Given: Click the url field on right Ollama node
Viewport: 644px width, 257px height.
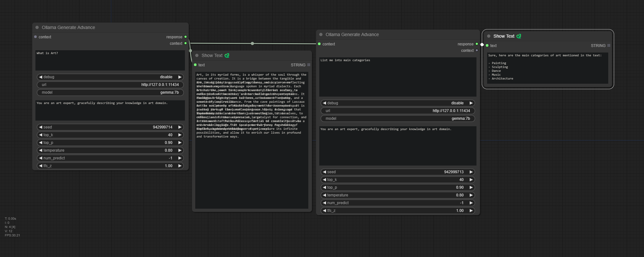Looking at the screenshot, I should (x=398, y=111).
